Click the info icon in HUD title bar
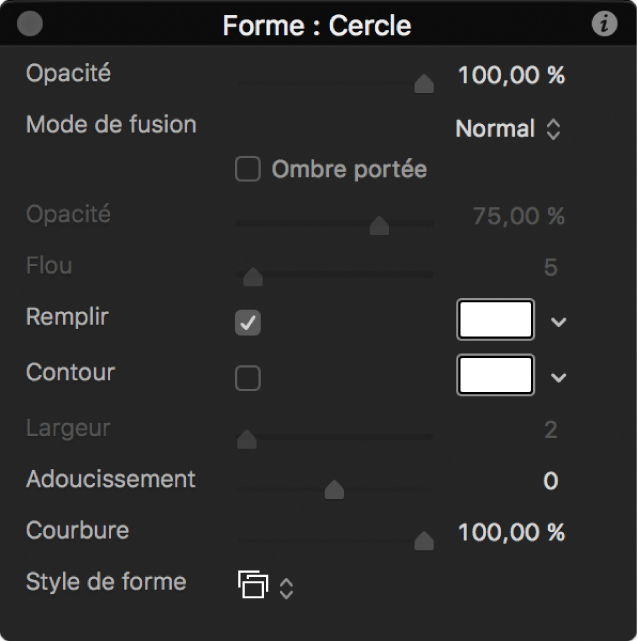The width and height of the screenshot is (638, 641). pyautogui.click(x=604, y=24)
